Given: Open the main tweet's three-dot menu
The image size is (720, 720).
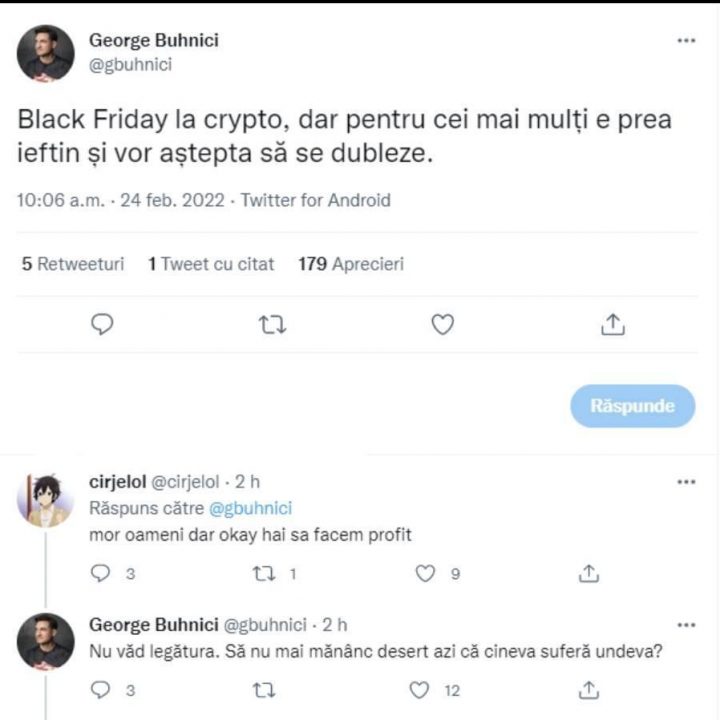Looking at the screenshot, I should click(x=686, y=41).
